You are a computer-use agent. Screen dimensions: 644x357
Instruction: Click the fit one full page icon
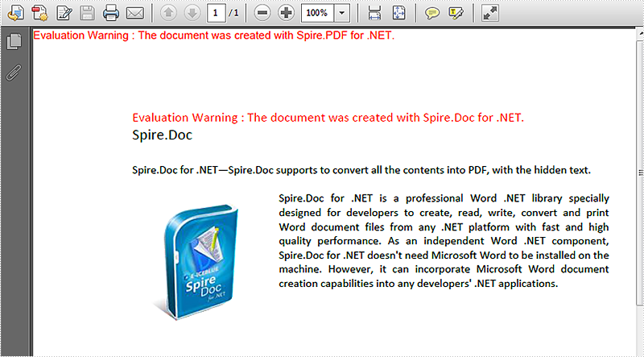click(x=398, y=13)
